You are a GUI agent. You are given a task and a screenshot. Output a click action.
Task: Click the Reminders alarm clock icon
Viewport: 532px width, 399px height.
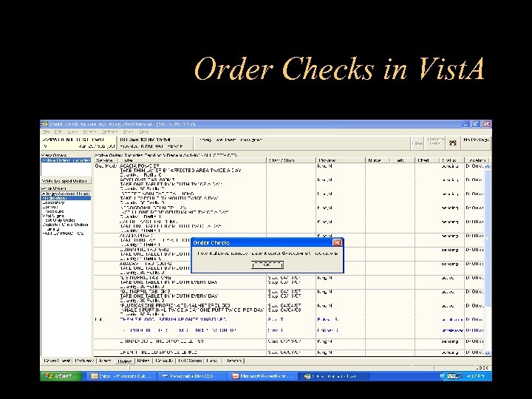[453, 143]
